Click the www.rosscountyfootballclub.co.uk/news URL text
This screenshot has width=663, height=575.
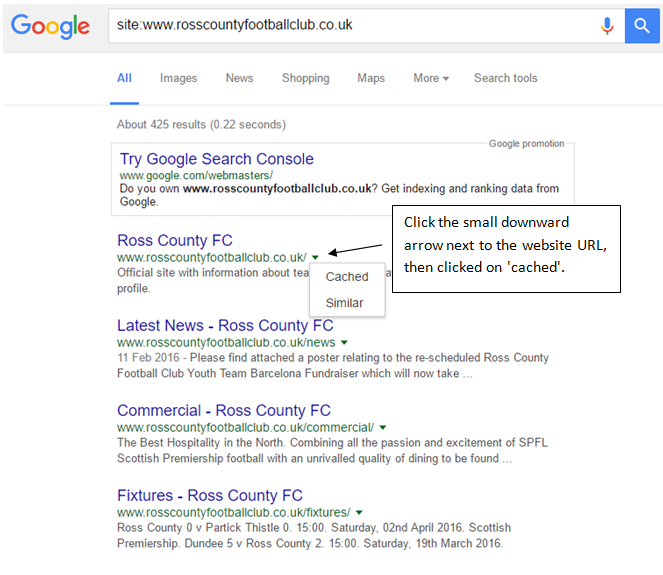pos(226,342)
